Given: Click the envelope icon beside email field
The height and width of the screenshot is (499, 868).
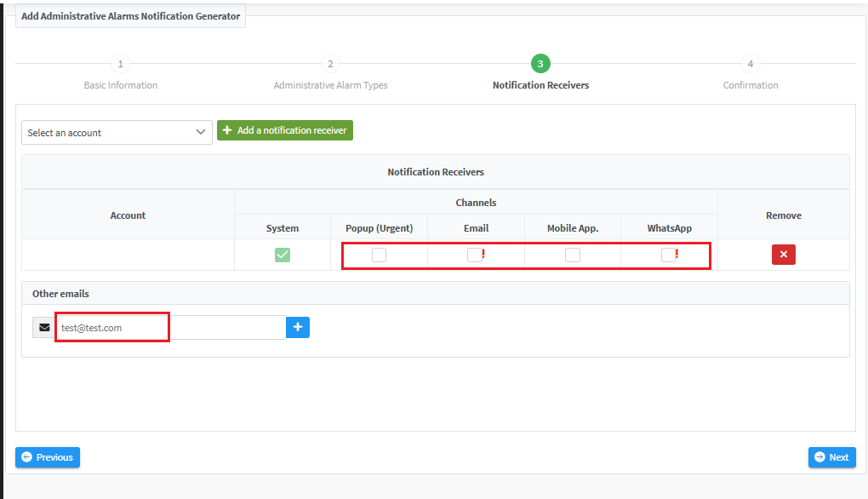Looking at the screenshot, I should click(44, 327).
